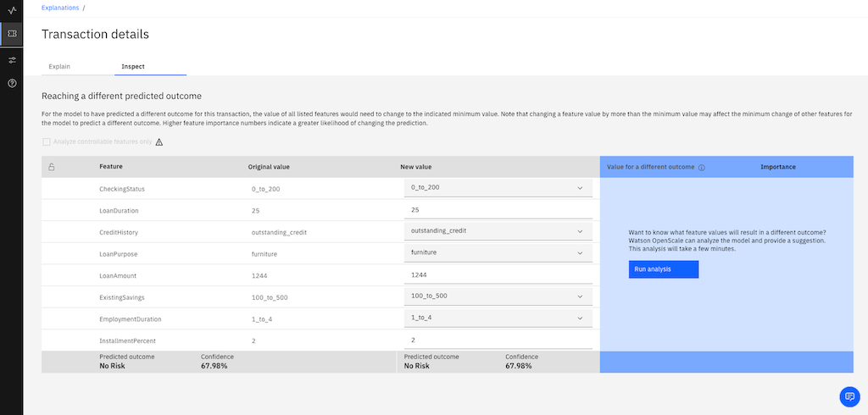This screenshot has height=415, width=868.
Task: Click the LoanAmount new value input
Action: pos(498,274)
